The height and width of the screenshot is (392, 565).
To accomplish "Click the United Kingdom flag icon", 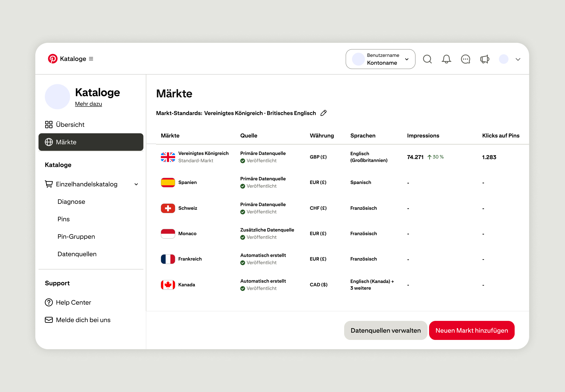I will [168, 157].
